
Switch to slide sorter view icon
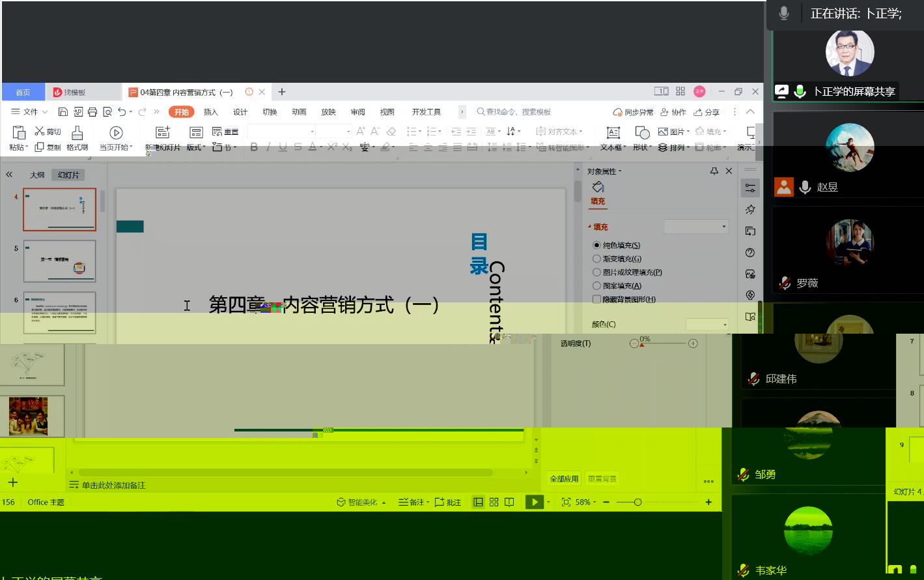coord(494,502)
